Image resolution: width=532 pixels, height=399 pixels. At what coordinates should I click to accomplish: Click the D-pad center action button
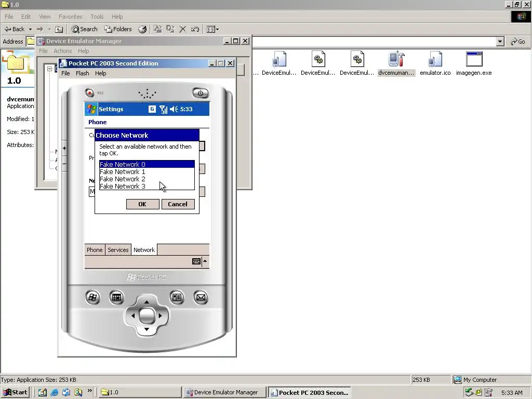[x=147, y=315]
